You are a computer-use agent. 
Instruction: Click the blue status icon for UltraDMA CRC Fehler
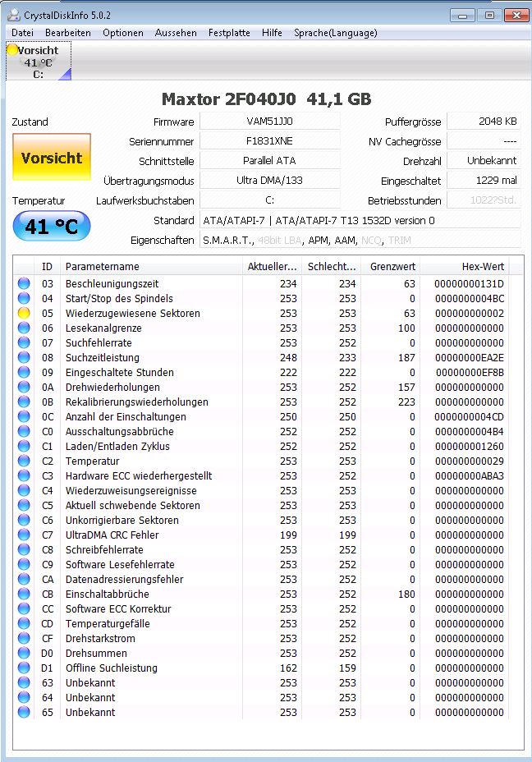(24, 535)
